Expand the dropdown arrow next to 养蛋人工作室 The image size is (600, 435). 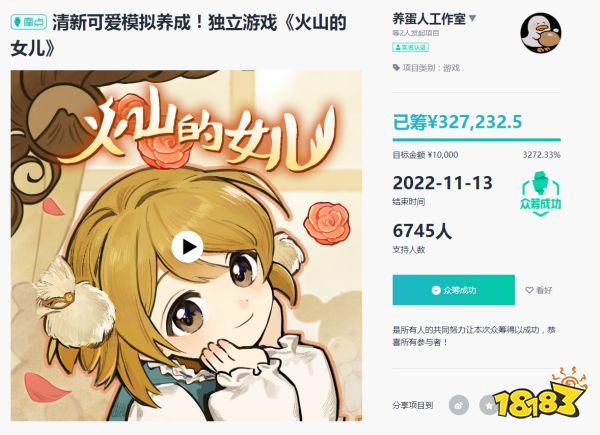click(x=472, y=18)
